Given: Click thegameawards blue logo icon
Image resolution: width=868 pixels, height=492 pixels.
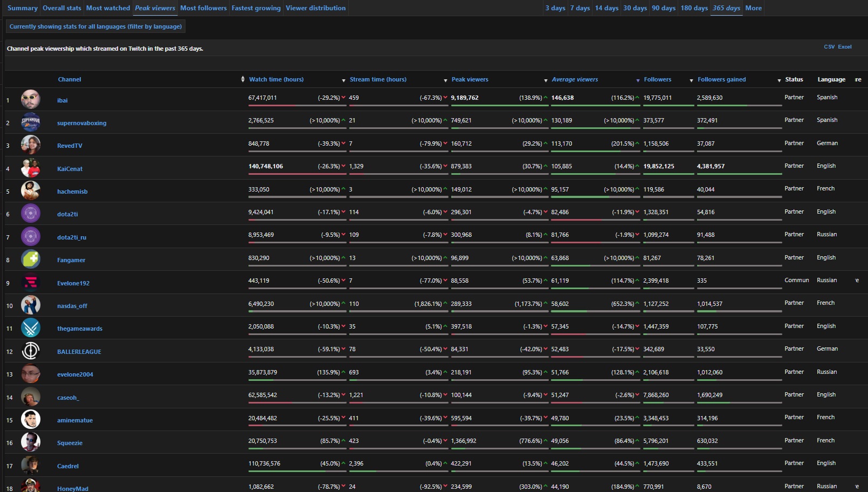Looking at the screenshot, I should tap(31, 328).
